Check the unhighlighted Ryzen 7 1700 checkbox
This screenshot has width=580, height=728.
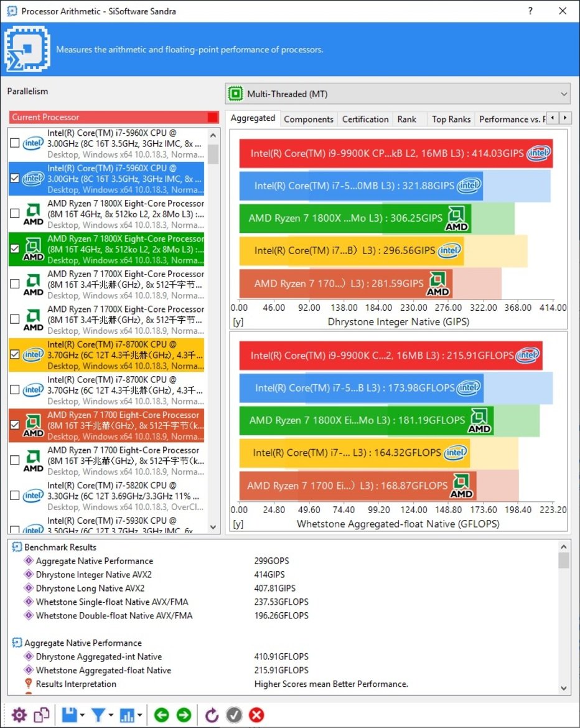(x=15, y=460)
